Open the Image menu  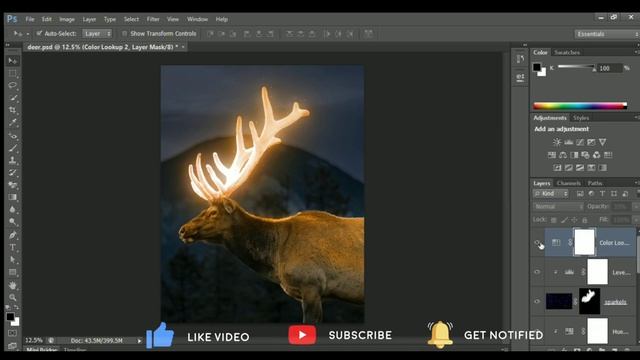coord(67,19)
